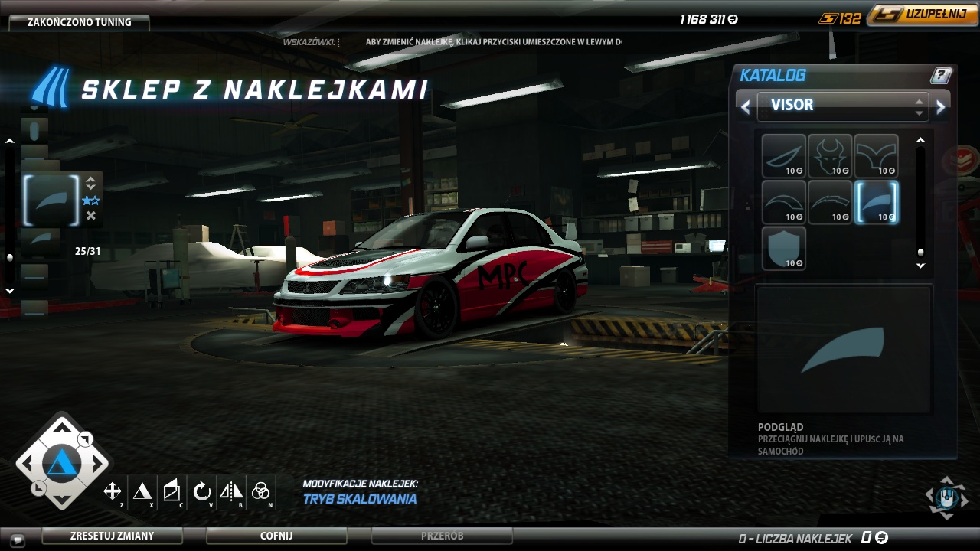Image resolution: width=980 pixels, height=551 pixels.
Task: Open the catalog help question mark
Action: tap(941, 75)
